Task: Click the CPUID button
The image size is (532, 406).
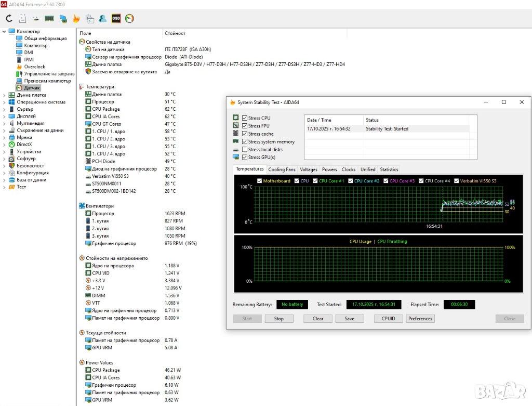Action: click(388, 319)
